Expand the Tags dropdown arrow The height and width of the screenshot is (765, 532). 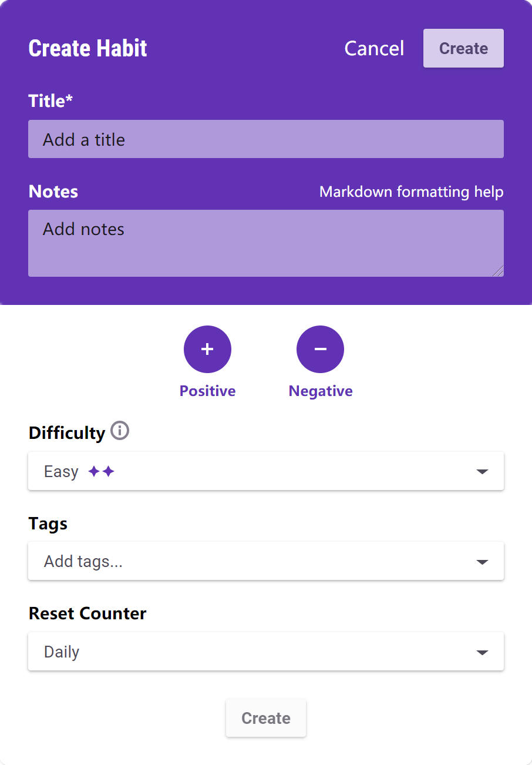point(482,562)
